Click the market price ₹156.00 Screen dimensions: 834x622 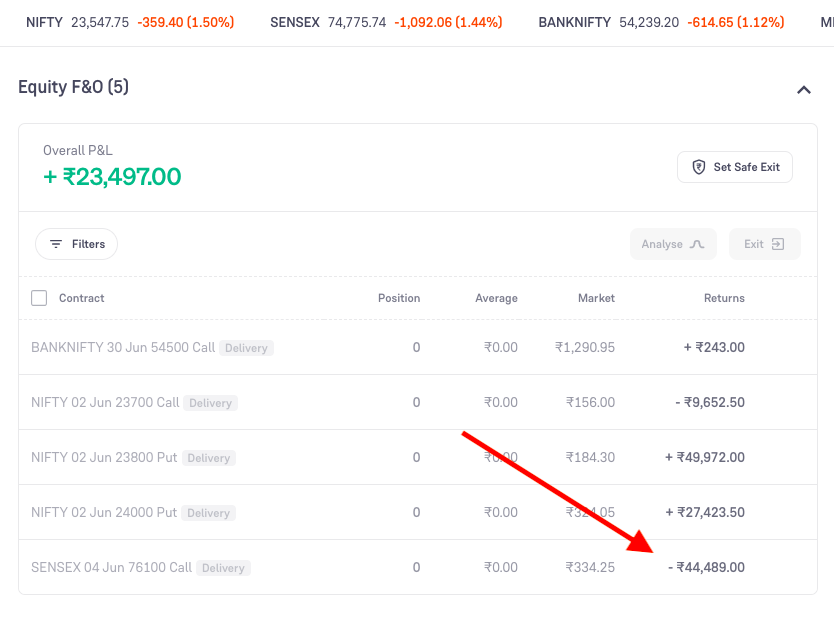pyautogui.click(x=590, y=402)
